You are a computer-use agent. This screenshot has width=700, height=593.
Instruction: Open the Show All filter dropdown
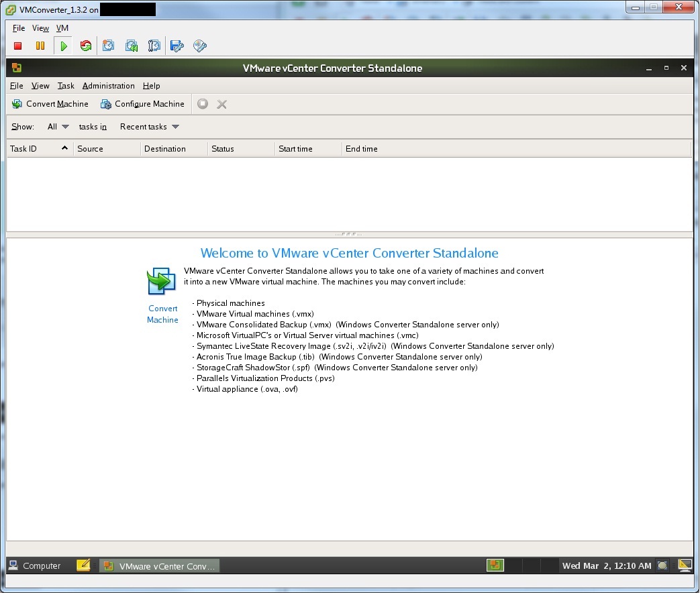pyautogui.click(x=58, y=127)
